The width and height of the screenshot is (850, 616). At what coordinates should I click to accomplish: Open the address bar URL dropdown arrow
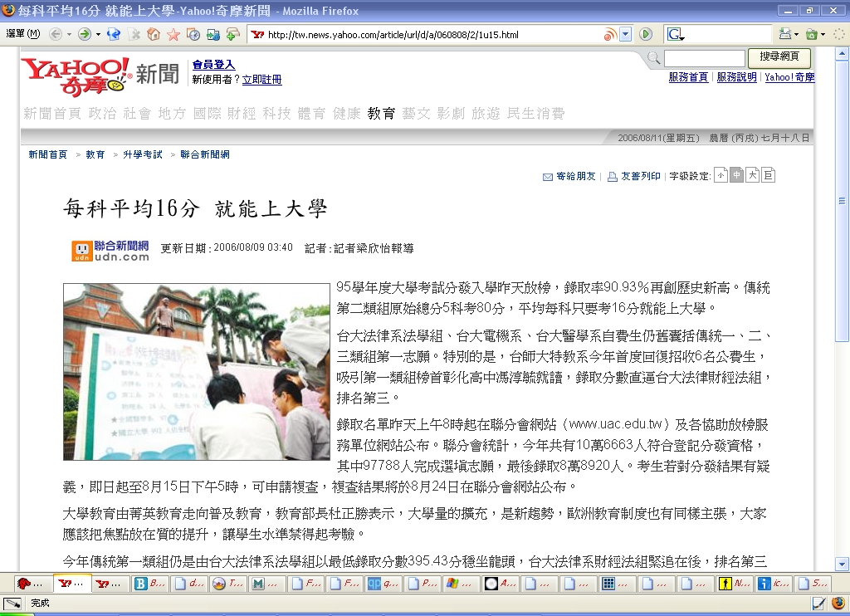click(x=626, y=35)
